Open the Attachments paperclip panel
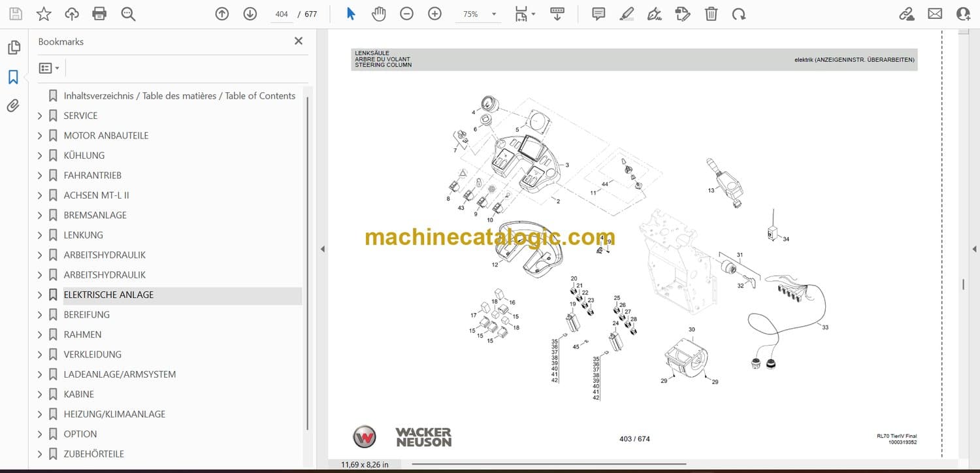980x473 pixels. (x=13, y=106)
